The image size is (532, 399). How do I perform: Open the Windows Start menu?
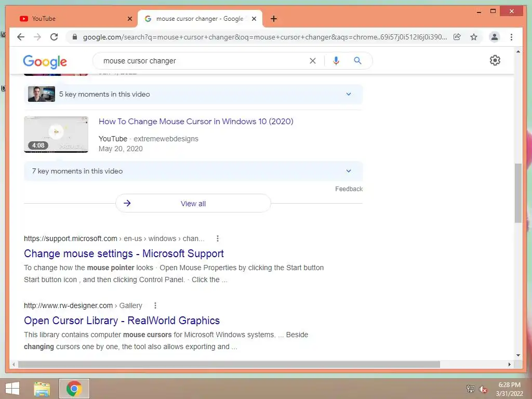[x=12, y=389]
